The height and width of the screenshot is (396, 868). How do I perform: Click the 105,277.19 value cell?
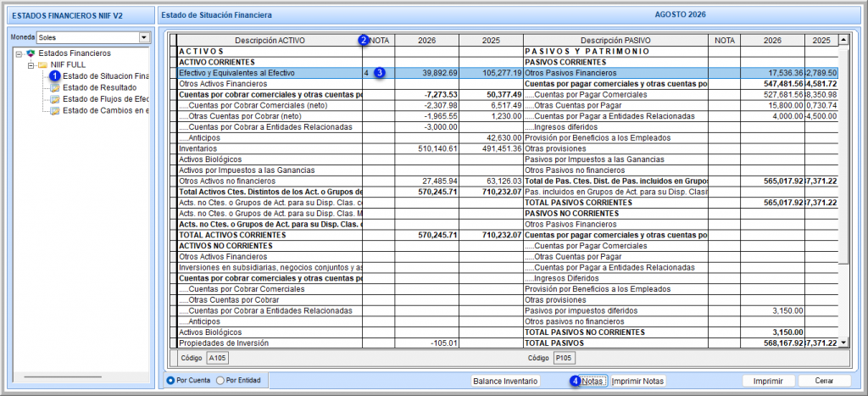491,73
